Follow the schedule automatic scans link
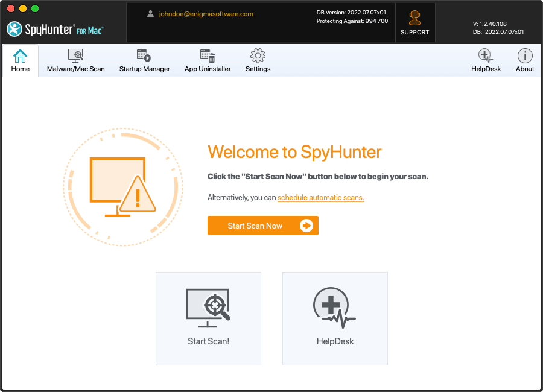The image size is (543, 392). coord(320,197)
